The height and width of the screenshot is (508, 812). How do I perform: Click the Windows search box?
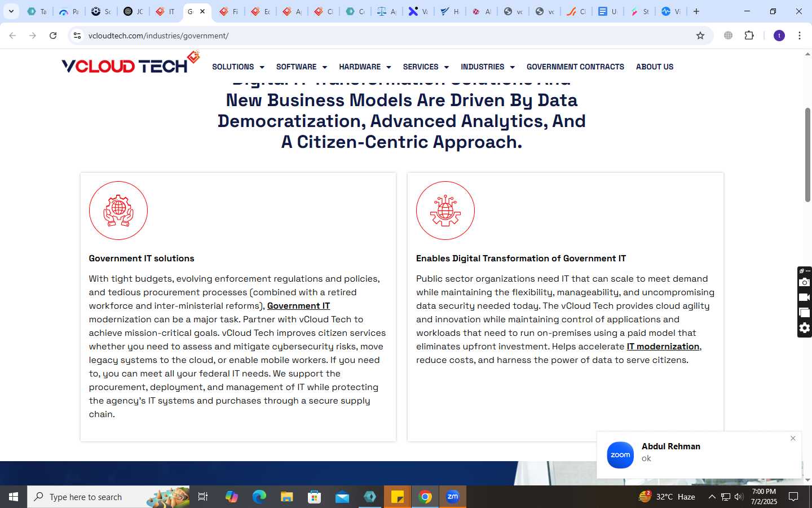(x=108, y=497)
